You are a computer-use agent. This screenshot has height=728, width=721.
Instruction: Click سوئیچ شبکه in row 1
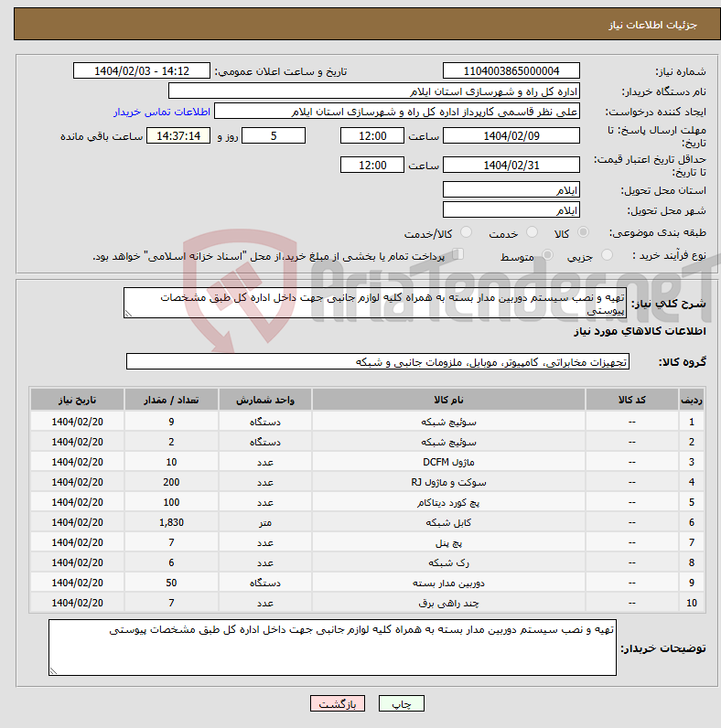(x=448, y=422)
